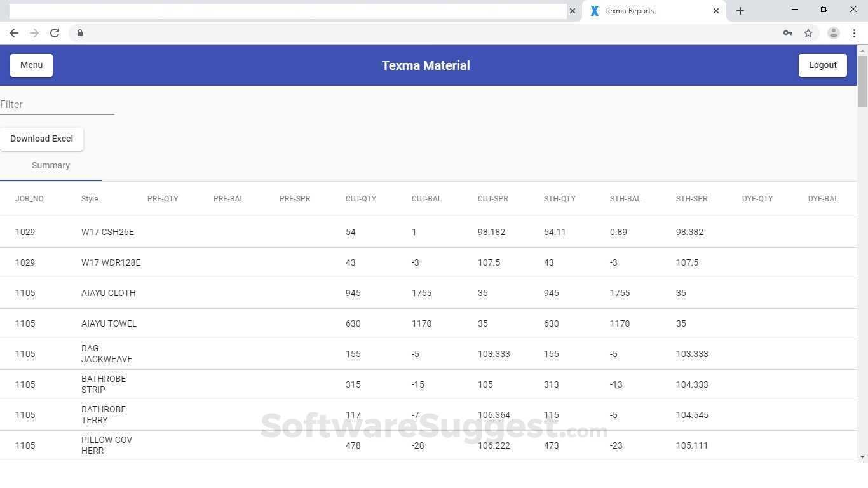The image size is (868, 488).
Task: Select the Filter input field
Action: (57, 104)
